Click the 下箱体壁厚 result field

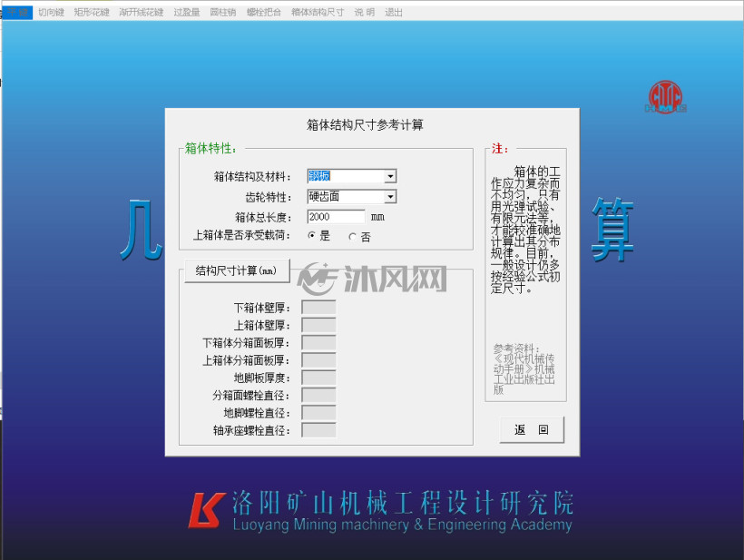point(318,308)
